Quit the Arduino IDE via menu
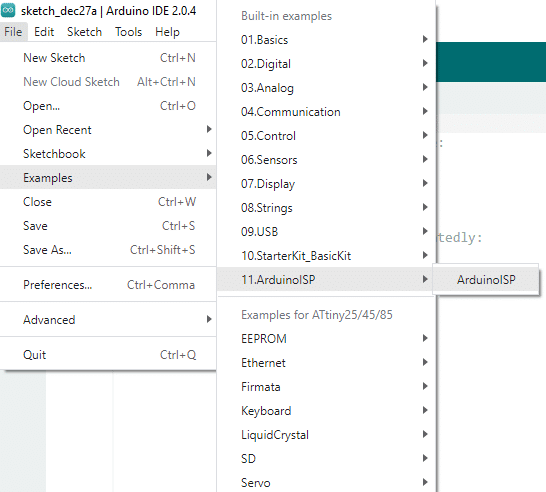Image resolution: width=546 pixels, height=492 pixels. tap(108, 355)
